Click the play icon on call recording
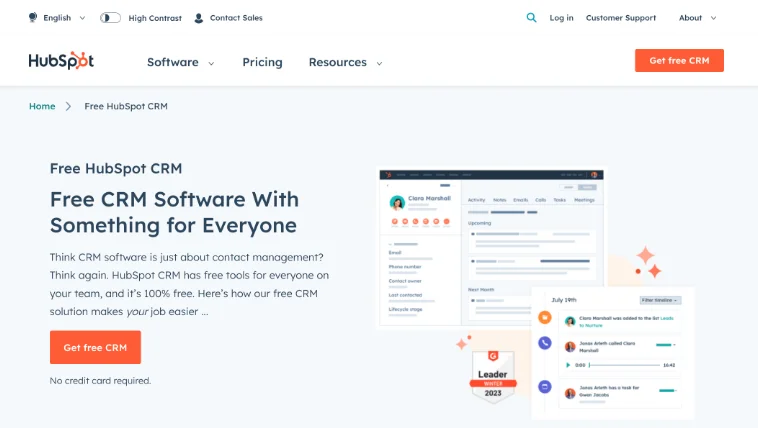 pos(568,365)
